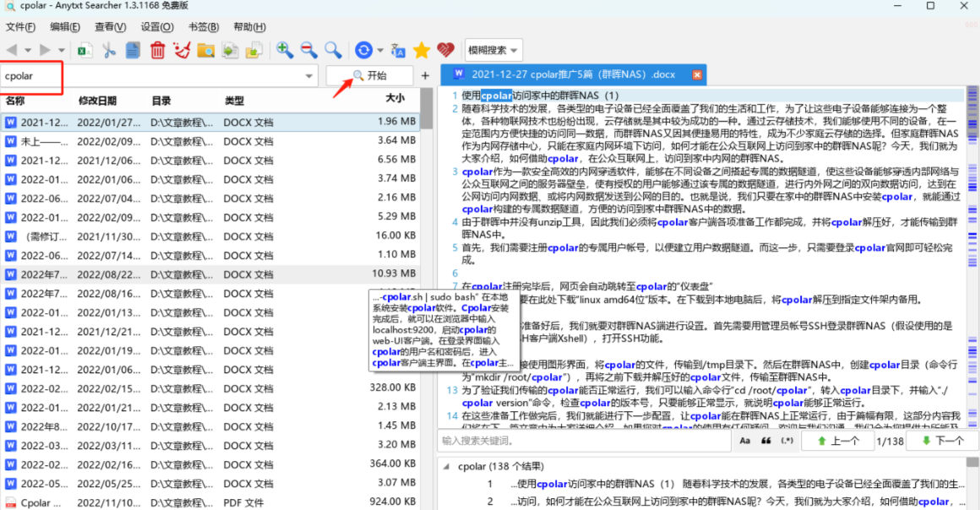This screenshot has width=980, height=510.
Task: Toggle whole word quote match option
Action: point(765,441)
